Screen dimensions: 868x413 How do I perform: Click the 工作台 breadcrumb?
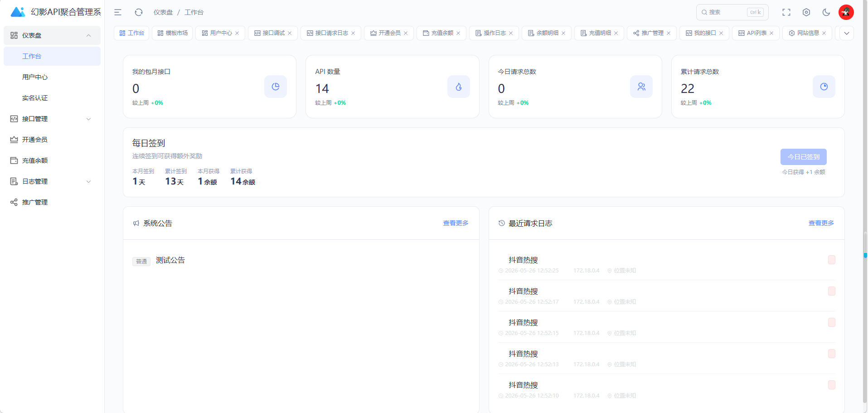tap(194, 12)
